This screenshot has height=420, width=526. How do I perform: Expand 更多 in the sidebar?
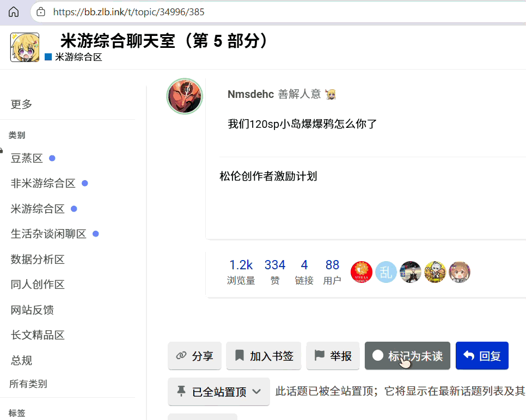[22, 104]
